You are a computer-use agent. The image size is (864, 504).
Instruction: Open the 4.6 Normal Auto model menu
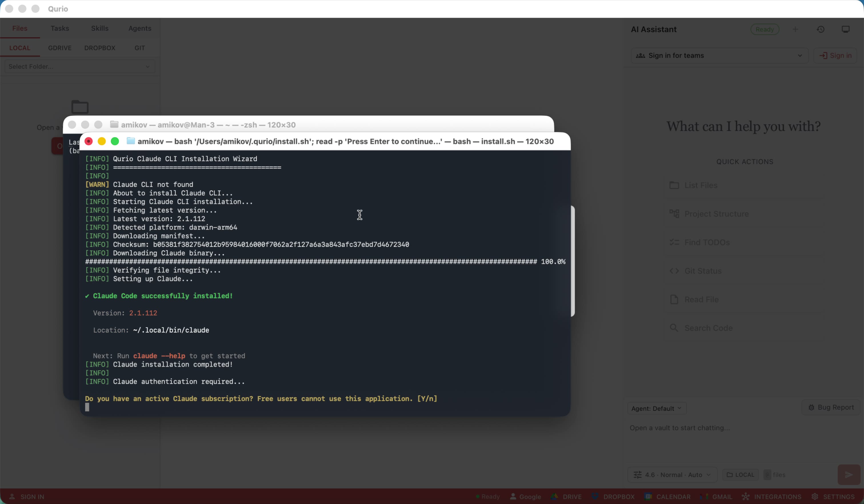pos(672,475)
